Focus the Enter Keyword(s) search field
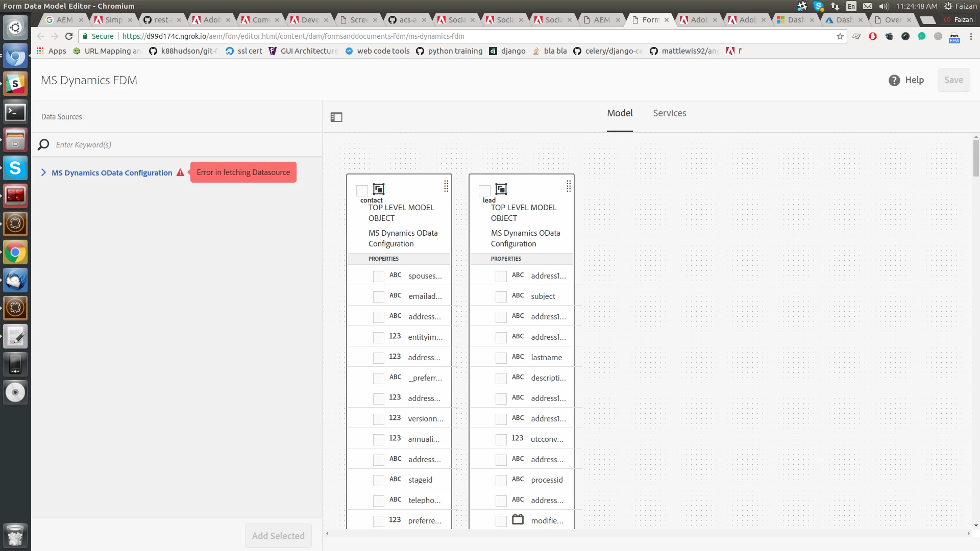 (184, 145)
